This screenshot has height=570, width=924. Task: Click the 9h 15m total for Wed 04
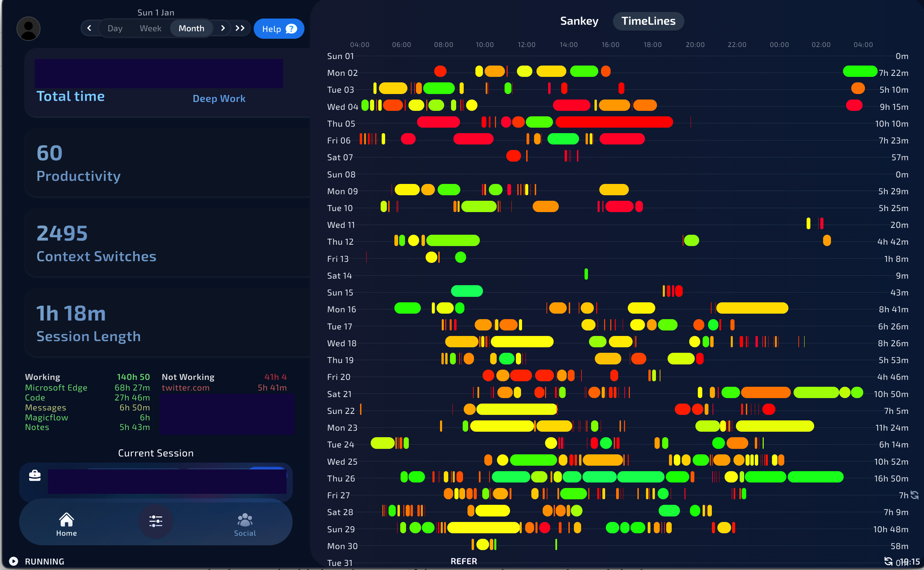[894, 107]
